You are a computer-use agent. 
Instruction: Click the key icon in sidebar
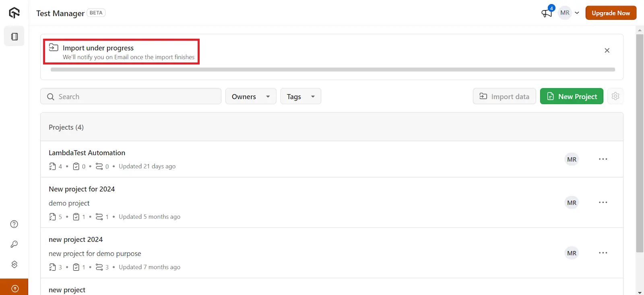[14, 244]
